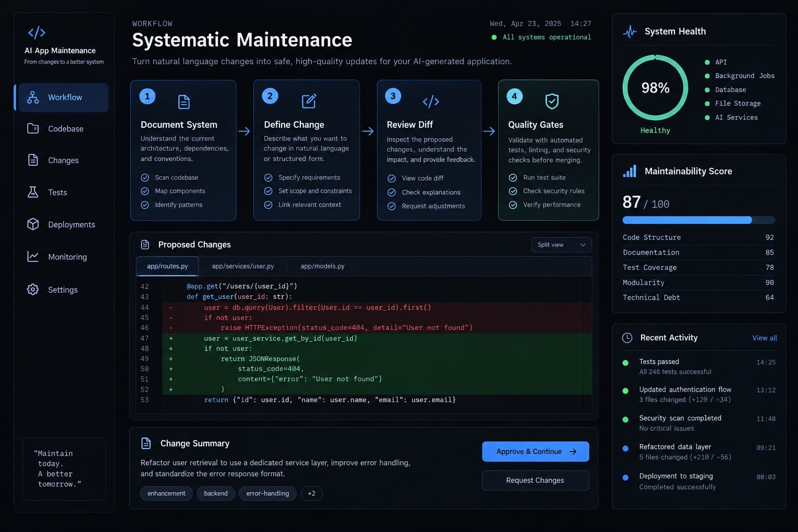Open the Codebase section
The height and width of the screenshot is (532, 798).
point(63,129)
